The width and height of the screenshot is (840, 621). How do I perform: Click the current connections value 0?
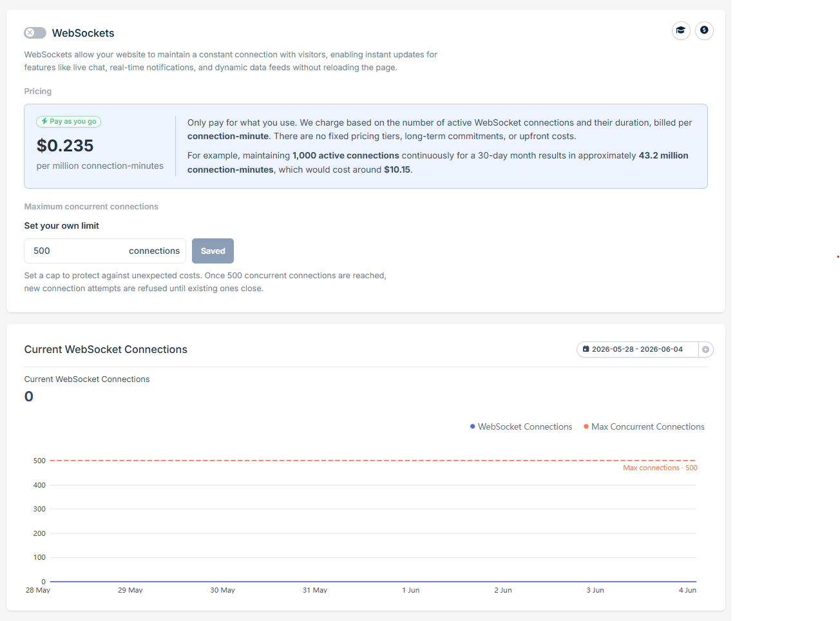(x=29, y=397)
